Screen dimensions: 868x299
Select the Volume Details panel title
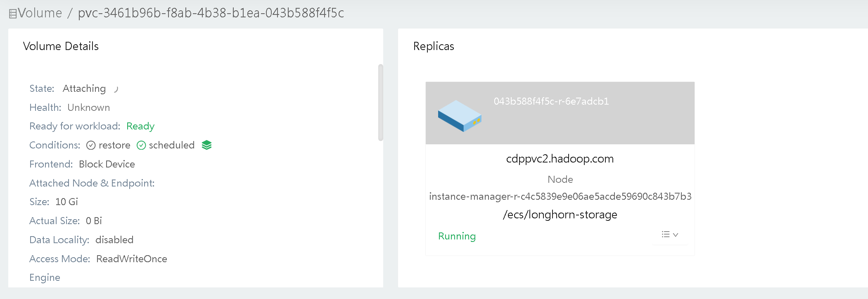coord(61,46)
